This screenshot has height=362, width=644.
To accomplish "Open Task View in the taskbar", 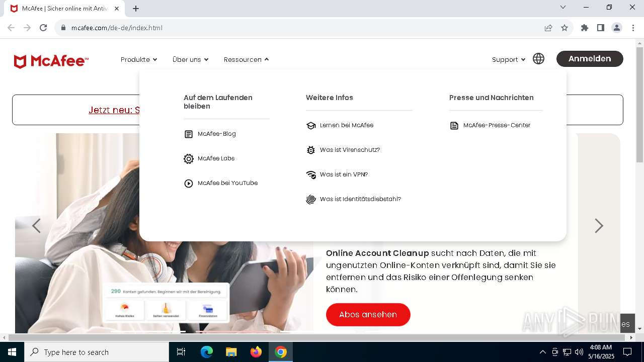I will click(181, 352).
